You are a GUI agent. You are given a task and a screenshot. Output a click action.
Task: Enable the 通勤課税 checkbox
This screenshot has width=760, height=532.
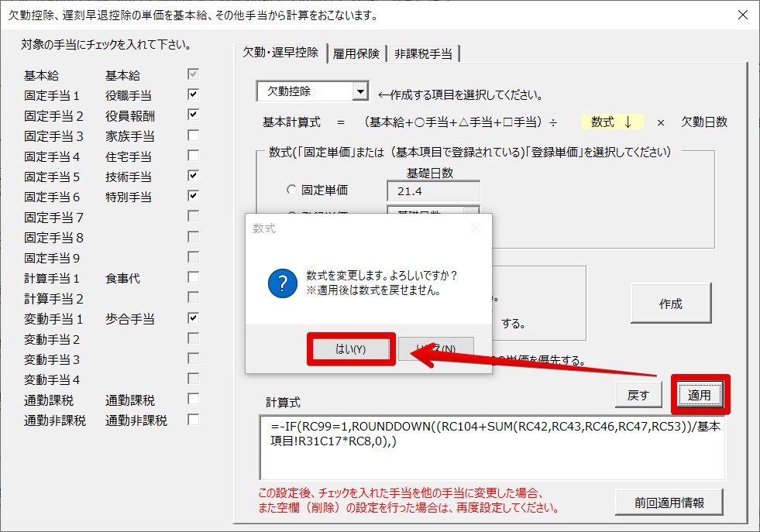[x=193, y=400]
